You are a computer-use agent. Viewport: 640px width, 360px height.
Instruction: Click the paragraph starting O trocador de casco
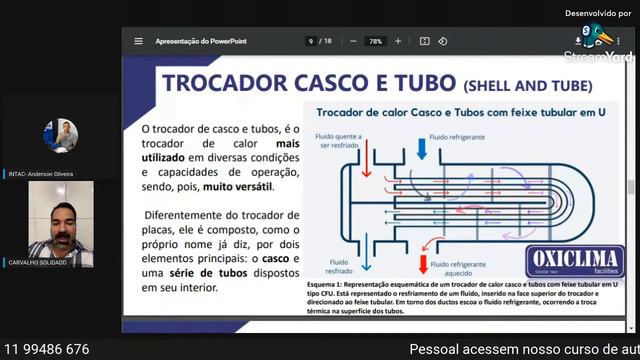point(220,158)
